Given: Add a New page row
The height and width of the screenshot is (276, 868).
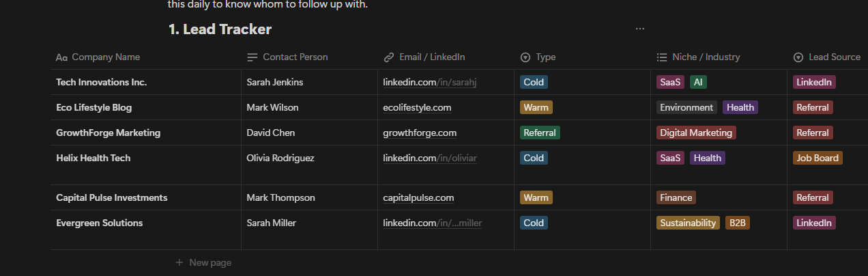Looking at the screenshot, I should click(x=203, y=262).
